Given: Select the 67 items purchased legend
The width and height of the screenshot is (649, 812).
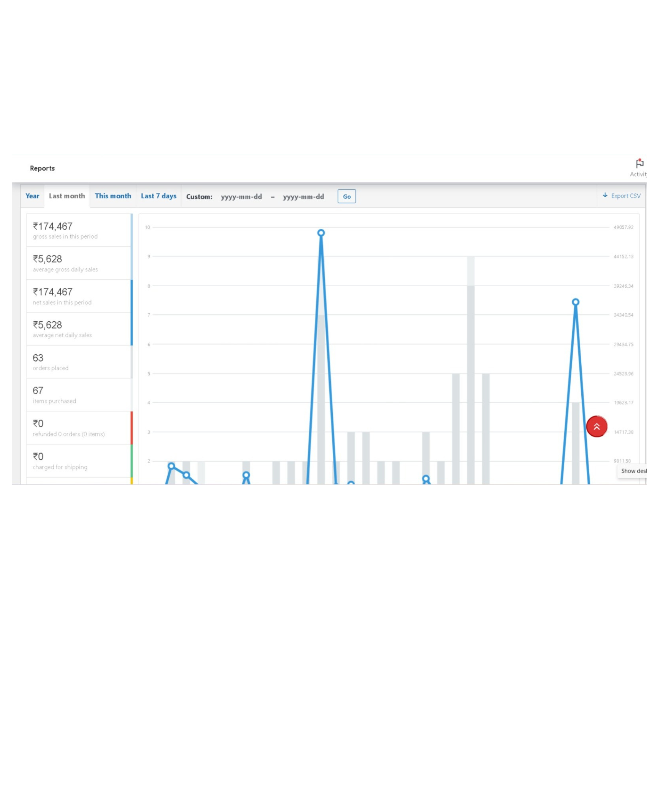Looking at the screenshot, I should 79,395.
